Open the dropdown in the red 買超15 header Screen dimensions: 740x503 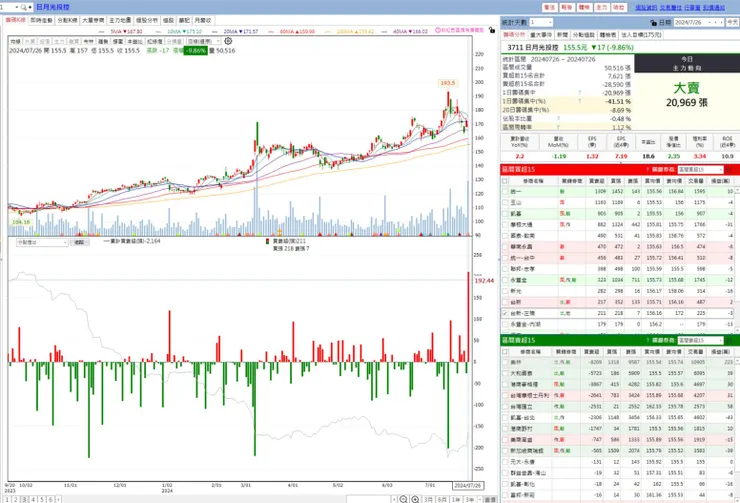[x=700, y=169]
